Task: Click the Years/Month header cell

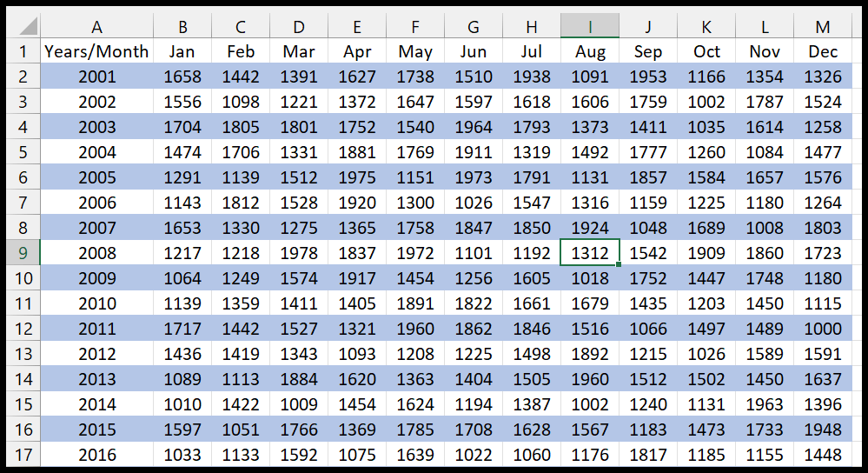Action: point(96,51)
